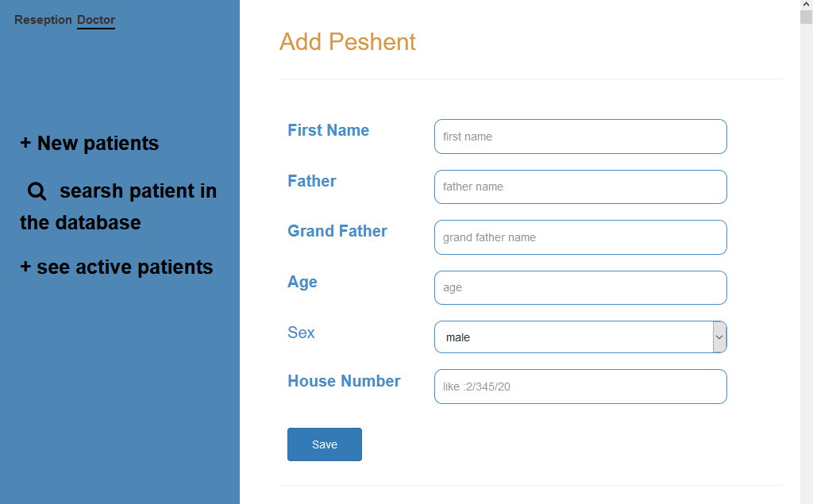Image resolution: width=813 pixels, height=504 pixels.
Task: Click the plus icon before see active patients
Action: pyautogui.click(x=25, y=267)
